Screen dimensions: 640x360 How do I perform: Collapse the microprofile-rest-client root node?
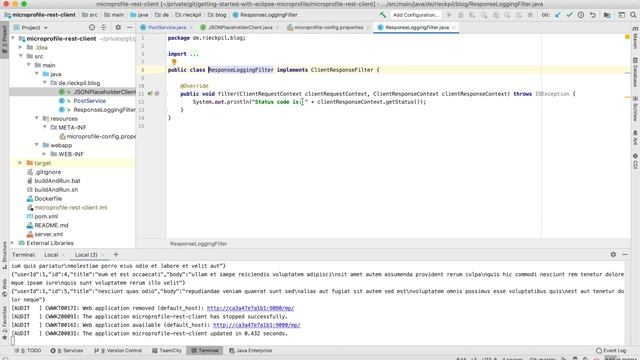coord(13,38)
